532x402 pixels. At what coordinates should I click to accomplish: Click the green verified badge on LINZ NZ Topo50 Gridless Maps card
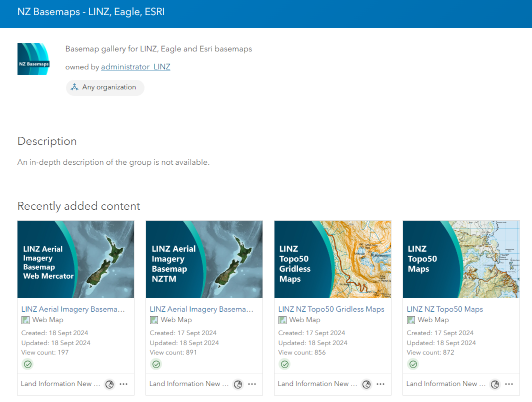click(284, 364)
